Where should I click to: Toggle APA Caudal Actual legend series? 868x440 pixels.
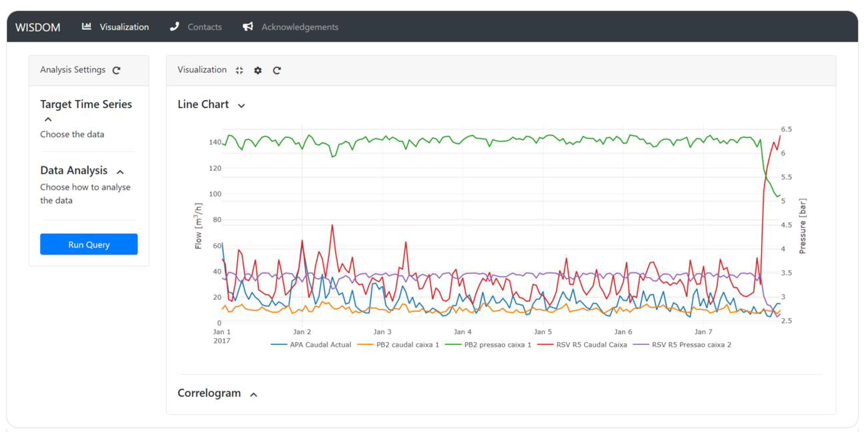[x=320, y=345]
